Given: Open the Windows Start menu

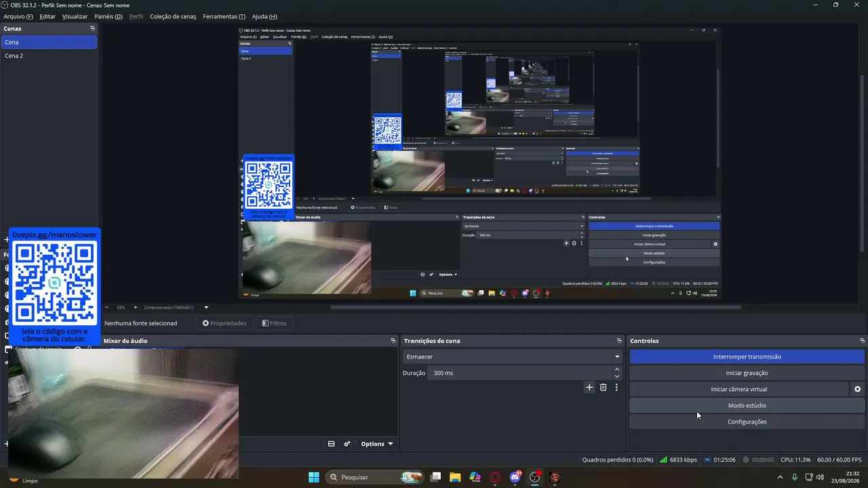Looking at the screenshot, I should click(314, 477).
